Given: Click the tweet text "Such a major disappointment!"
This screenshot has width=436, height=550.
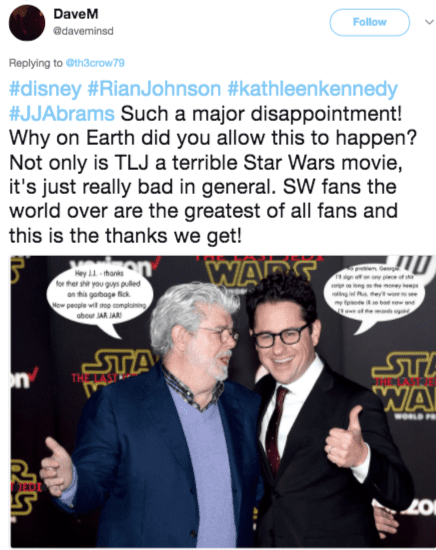Looking at the screenshot, I should click(x=261, y=113).
